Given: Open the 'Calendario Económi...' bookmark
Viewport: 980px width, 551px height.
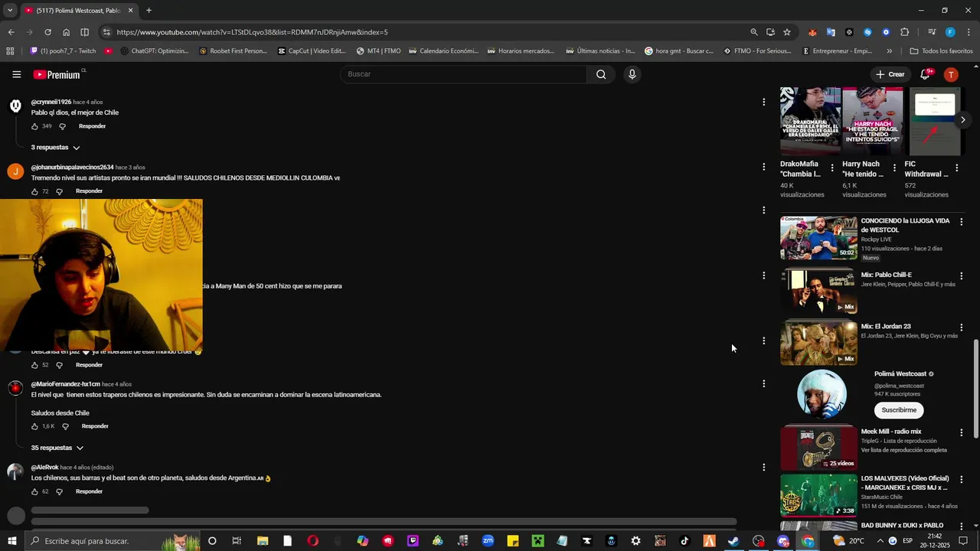Looking at the screenshot, I should pos(443,51).
